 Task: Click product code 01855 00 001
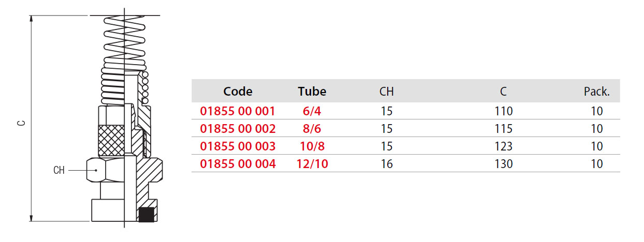pyautogui.click(x=238, y=111)
